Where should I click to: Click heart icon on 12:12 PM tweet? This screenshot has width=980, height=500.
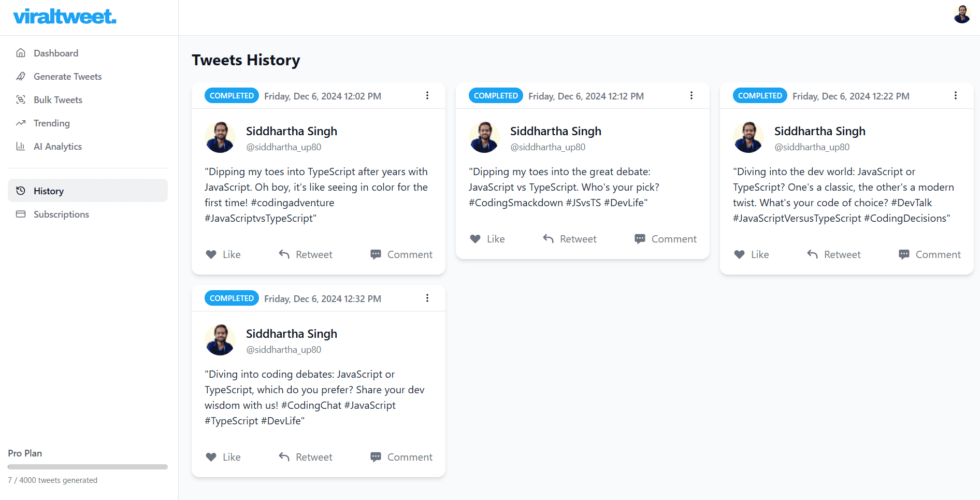(475, 239)
